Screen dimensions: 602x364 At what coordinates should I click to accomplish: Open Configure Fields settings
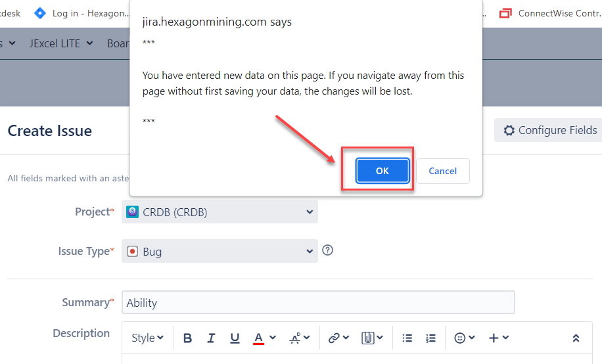tap(549, 130)
